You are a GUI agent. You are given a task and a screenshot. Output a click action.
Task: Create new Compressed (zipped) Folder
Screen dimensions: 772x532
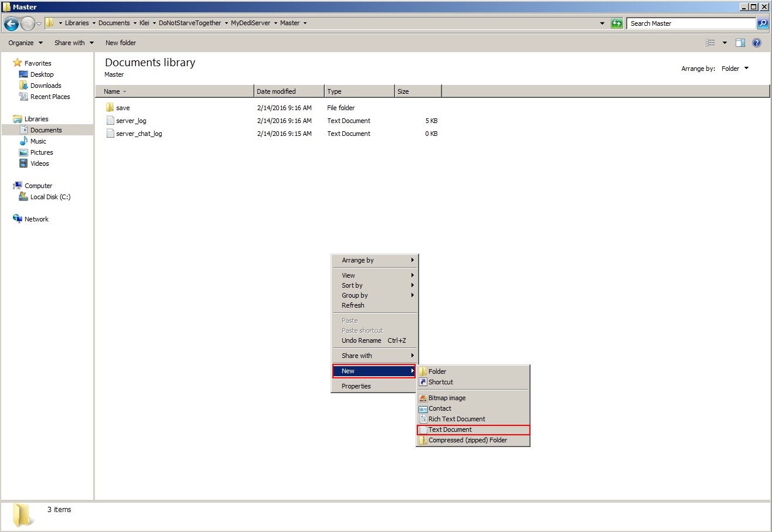tap(473, 440)
